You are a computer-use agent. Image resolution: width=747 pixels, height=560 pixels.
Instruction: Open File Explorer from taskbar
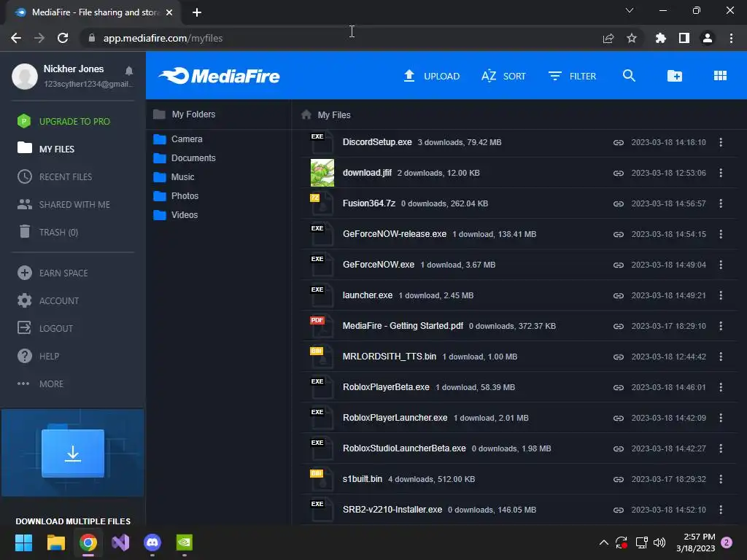(55, 542)
